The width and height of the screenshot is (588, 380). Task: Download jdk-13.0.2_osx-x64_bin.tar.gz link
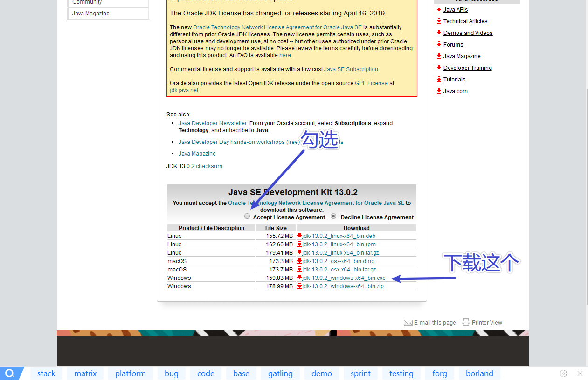(x=339, y=270)
